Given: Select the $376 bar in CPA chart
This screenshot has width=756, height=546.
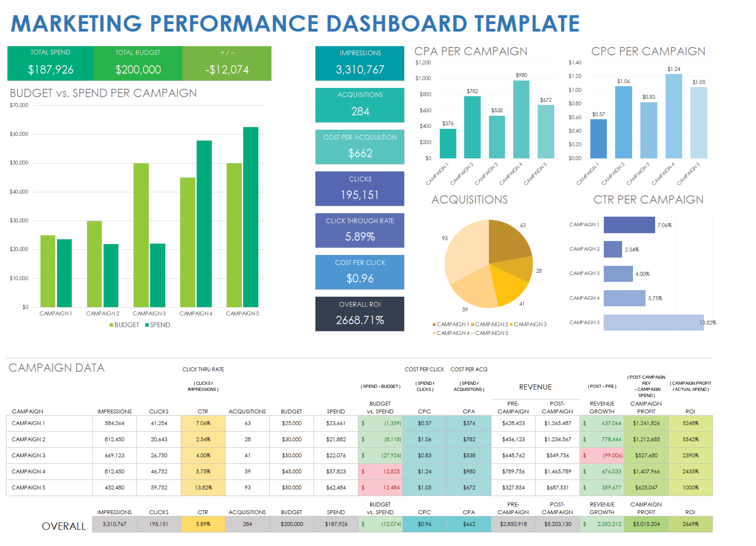Looking at the screenshot, I should pyautogui.click(x=448, y=143).
